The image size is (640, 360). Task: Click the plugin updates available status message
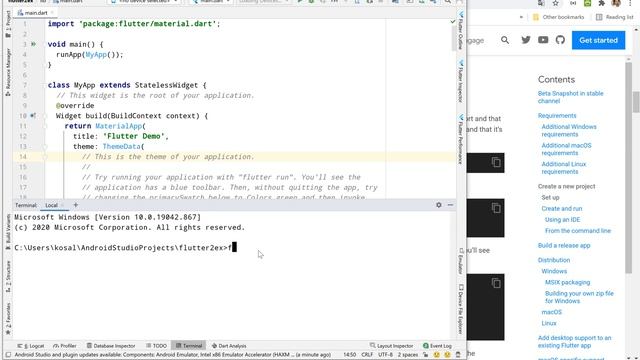173,355
